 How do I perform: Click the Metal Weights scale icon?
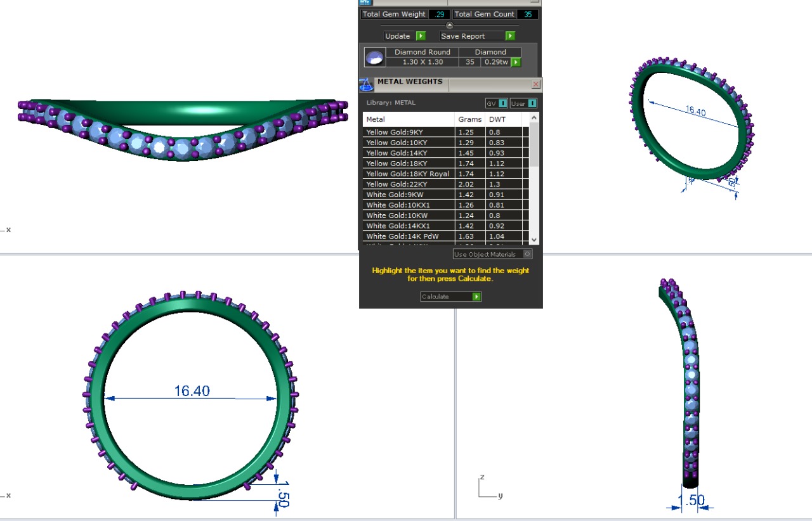tap(366, 84)
